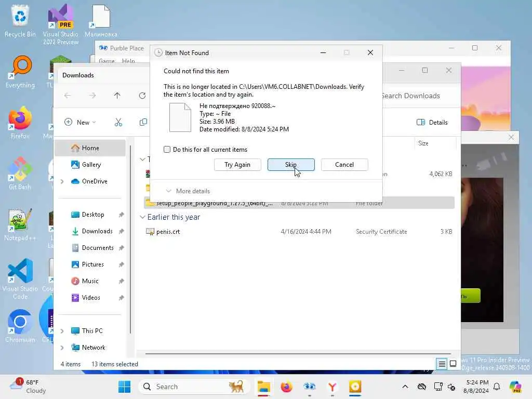The image size is (532, 399).
Task: Launch Notepad++ desktop shortcut
Action: (x=20, y=224)
